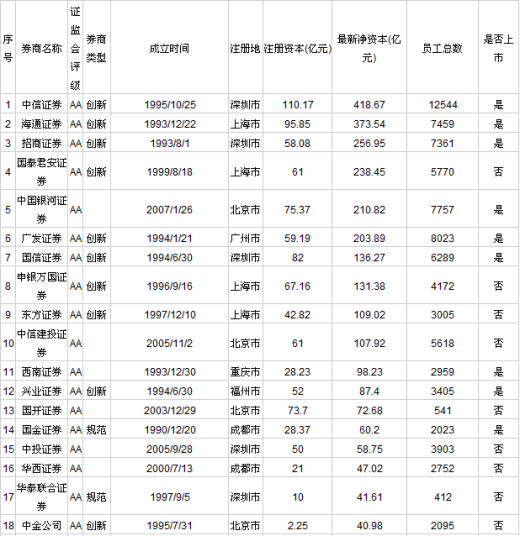Select the 中信证券 name cell

pyautogui.click(x=41, y=104)
